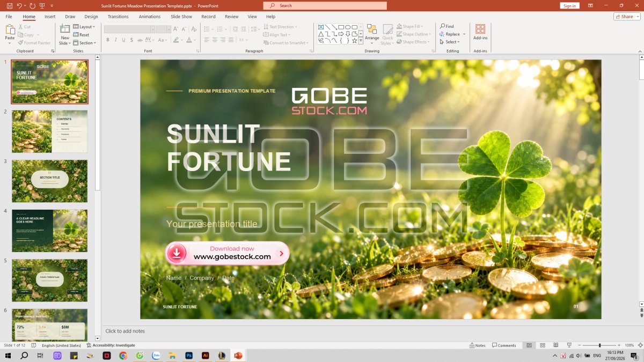Open File Explorer from the taskbar
The height and width of the screenshot is (362, 644).
(x=172, y=356)
